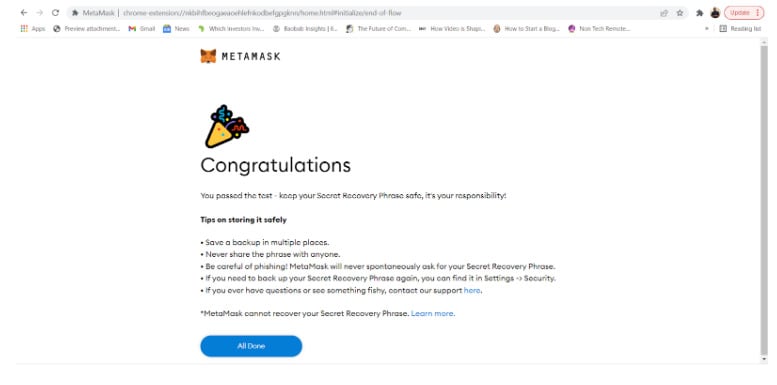Expand hidden bookmarks overflow chevron

pyautogui.click(x=707, y=29)
